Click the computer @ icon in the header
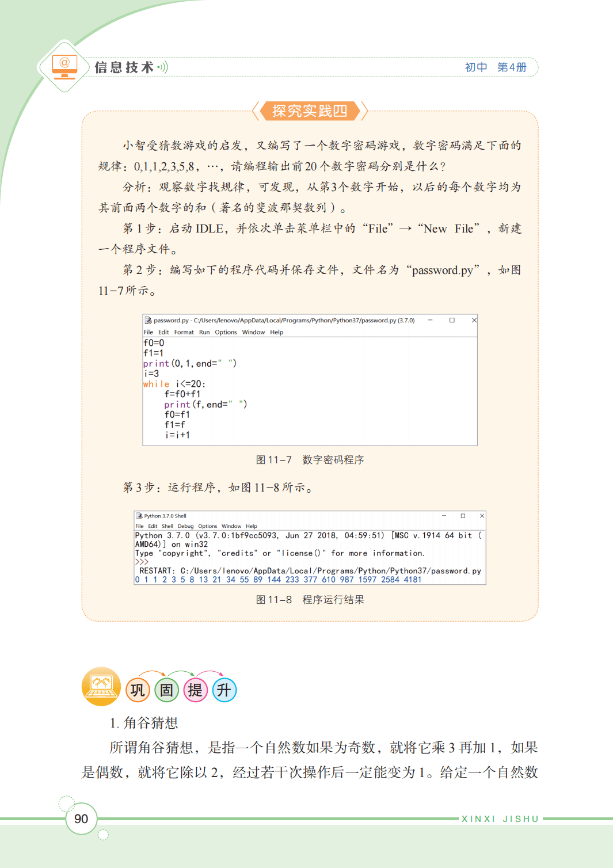Screen dimensions: 613x868 click(x=64, y=66)
